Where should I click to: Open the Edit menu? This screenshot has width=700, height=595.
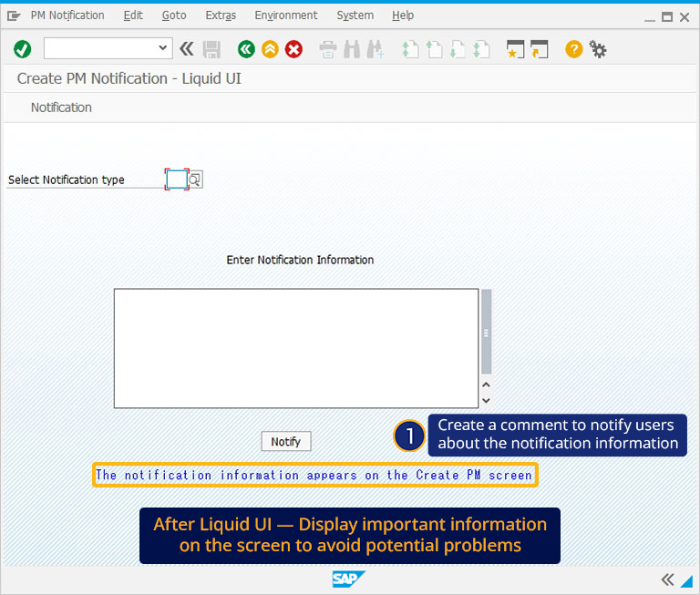coord(133,15)
